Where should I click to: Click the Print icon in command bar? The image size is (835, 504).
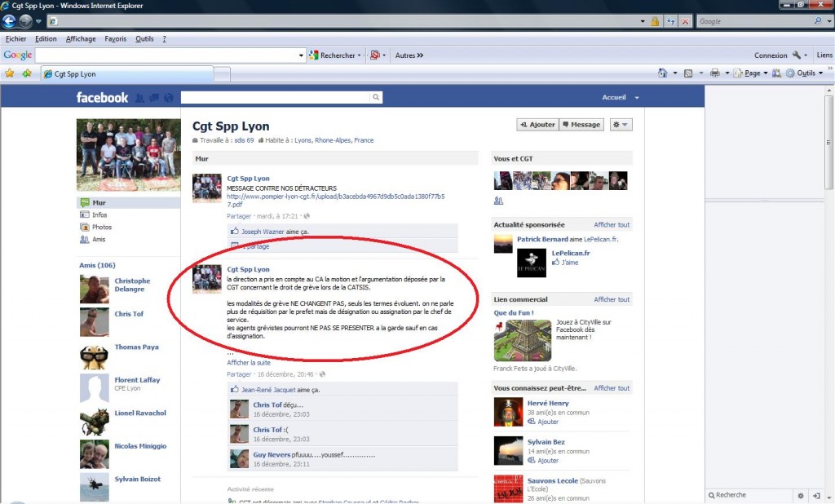click(x=714, y=73)
